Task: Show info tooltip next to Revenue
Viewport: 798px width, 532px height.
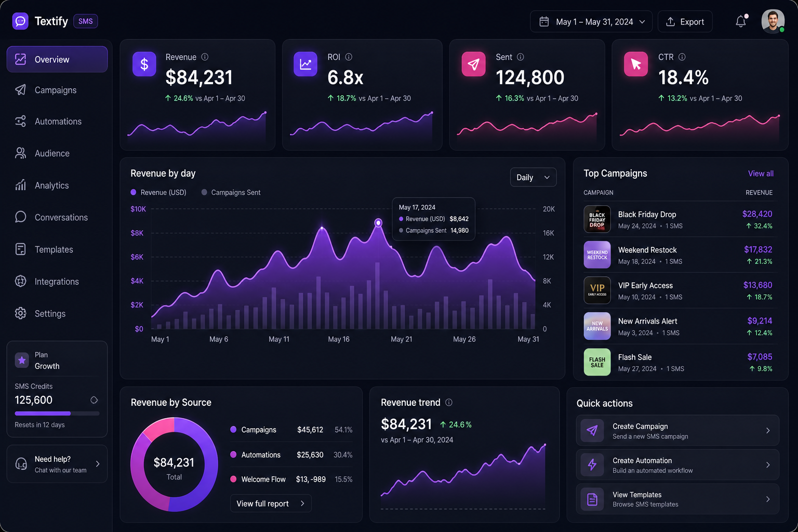Action: point(205,57)
